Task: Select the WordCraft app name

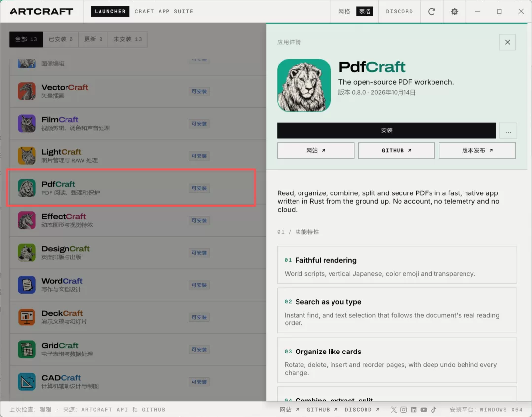Action: 62,281
